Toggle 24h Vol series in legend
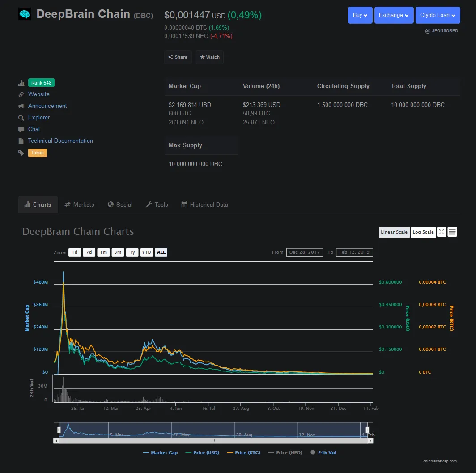This screenshot has width=476, height=473. click(x=323, y=453)
